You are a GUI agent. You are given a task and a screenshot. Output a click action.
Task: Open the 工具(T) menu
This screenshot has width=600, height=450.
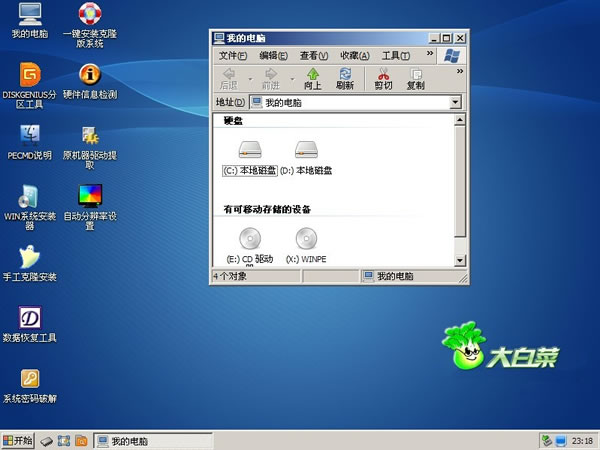pyautogui.click(x=397, y=55)
